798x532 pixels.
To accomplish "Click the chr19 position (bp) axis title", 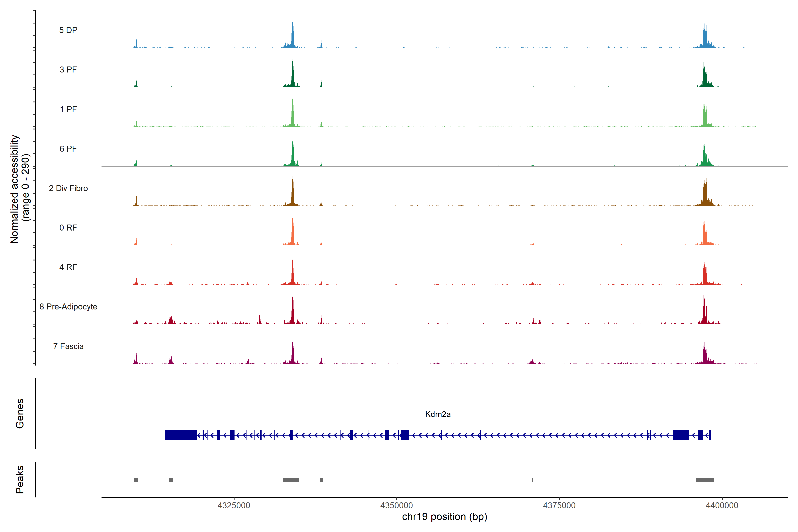I will pos(444,517).
